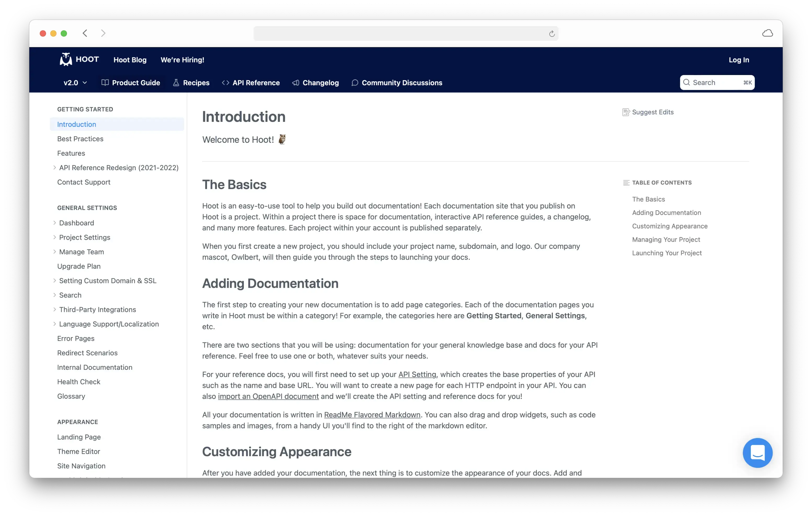Expand API Reference Redesign (2021-2022) item
The image size is (812, 516).
coord(55,168)
